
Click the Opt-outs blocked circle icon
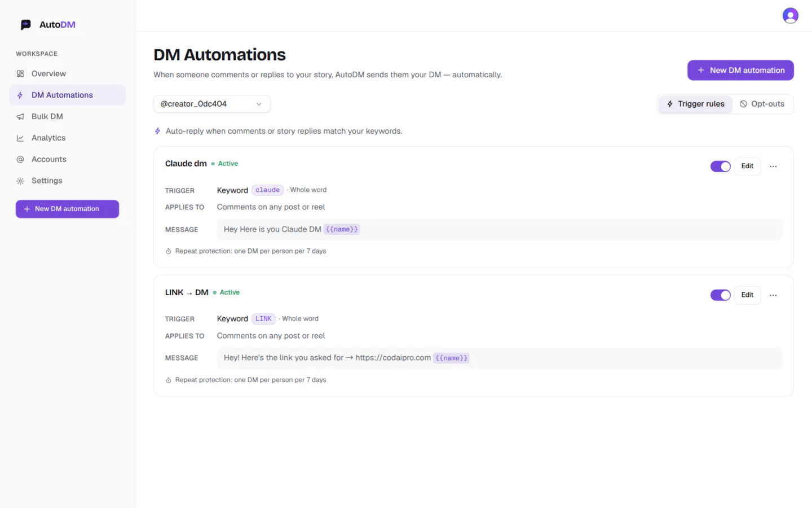pyautogui.click(x=743, y=104)
